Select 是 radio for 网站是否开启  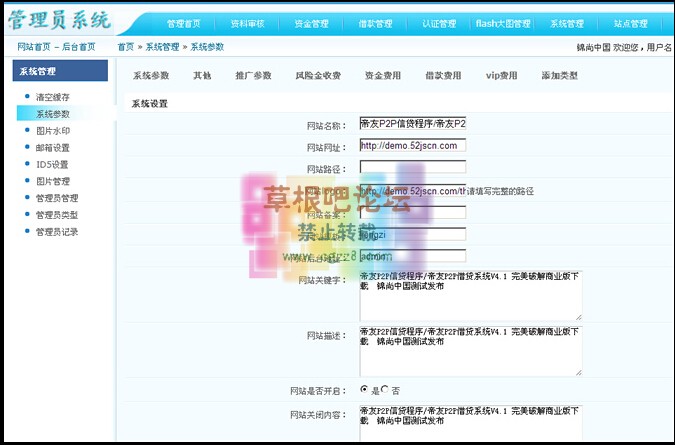pyautogui.click(x=363, y=389)
